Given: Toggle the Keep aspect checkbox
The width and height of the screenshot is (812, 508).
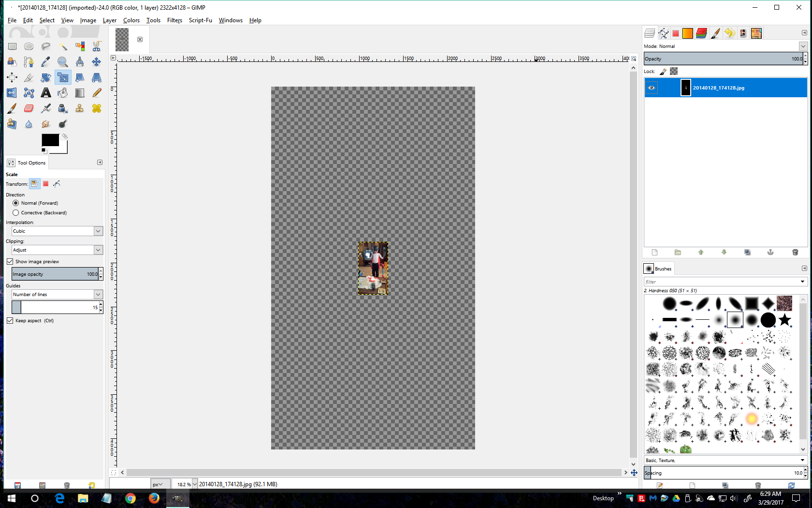Looking at the screenshot, I should click(10, 321).
